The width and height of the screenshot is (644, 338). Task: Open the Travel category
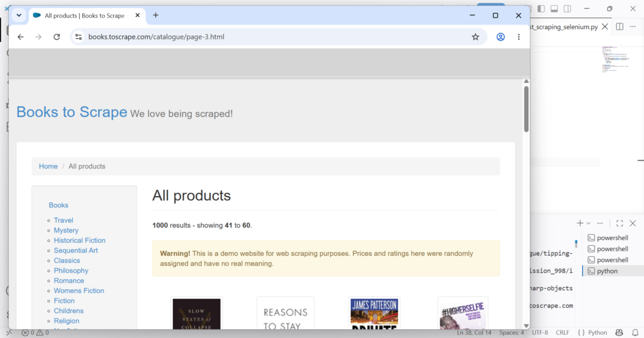pyautogui.click(x=64, y=221)
